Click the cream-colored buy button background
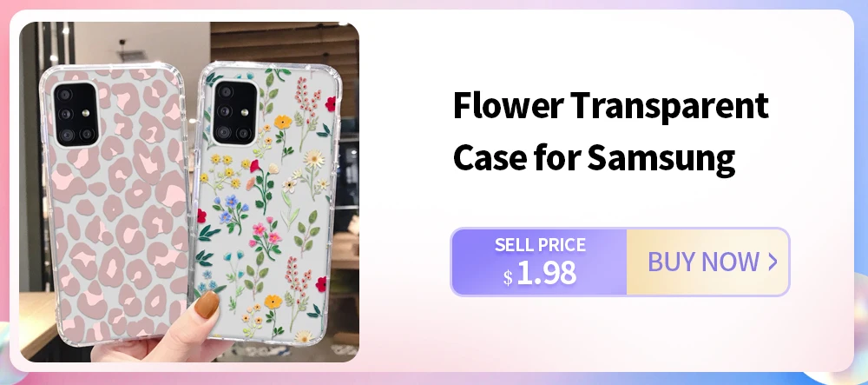Image resolution: width=868 pixels, height=385 pixels. (707, 262)
